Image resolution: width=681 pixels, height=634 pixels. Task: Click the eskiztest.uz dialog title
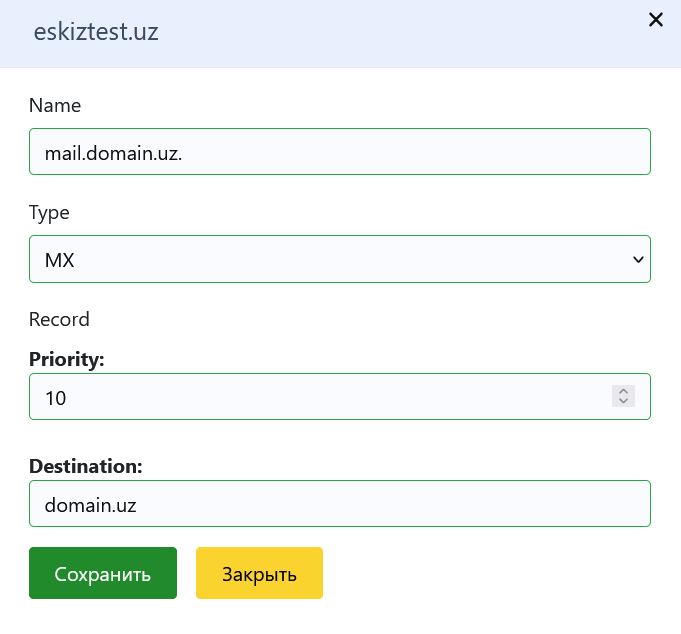[96, 33]
